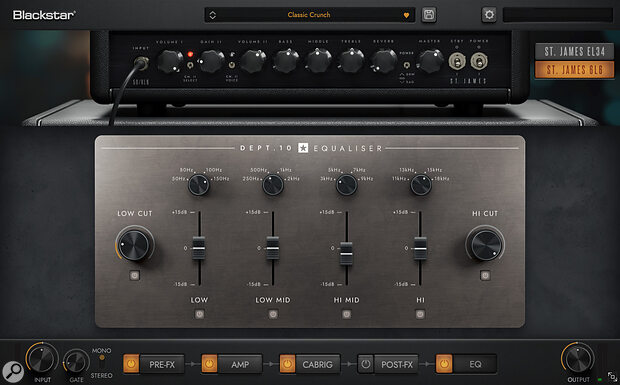Click the Hi Mid gain fader
620x385 pixels.
click(x=346, y=253)
